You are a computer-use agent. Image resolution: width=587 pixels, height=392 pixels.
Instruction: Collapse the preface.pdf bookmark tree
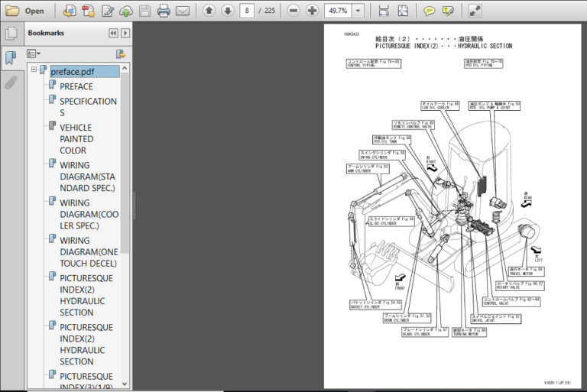click(34, 70)
